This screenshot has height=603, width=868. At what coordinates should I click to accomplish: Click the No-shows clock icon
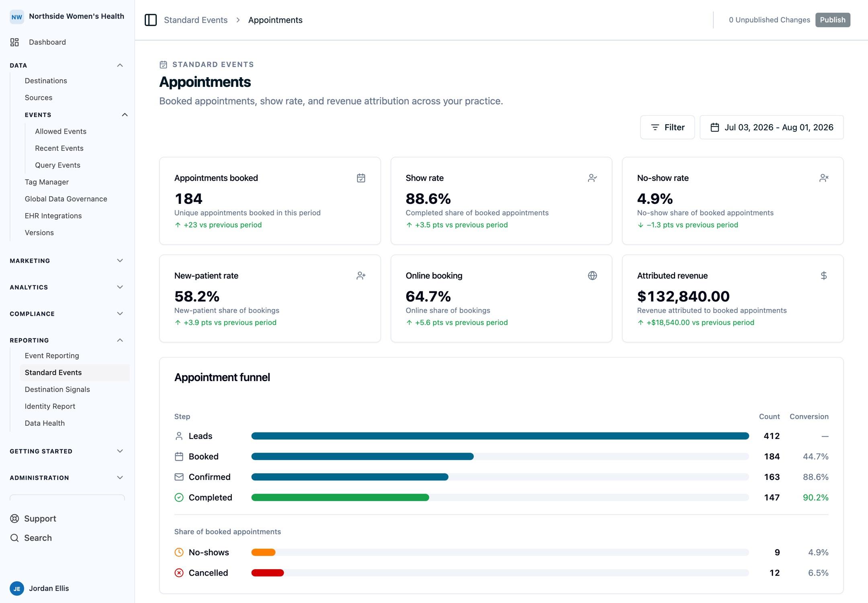click(179, 553)
